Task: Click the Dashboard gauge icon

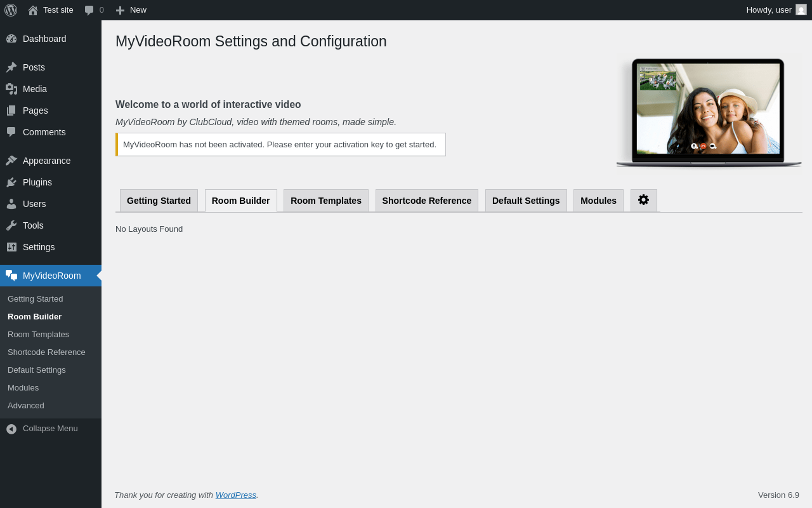Action: 11,39
